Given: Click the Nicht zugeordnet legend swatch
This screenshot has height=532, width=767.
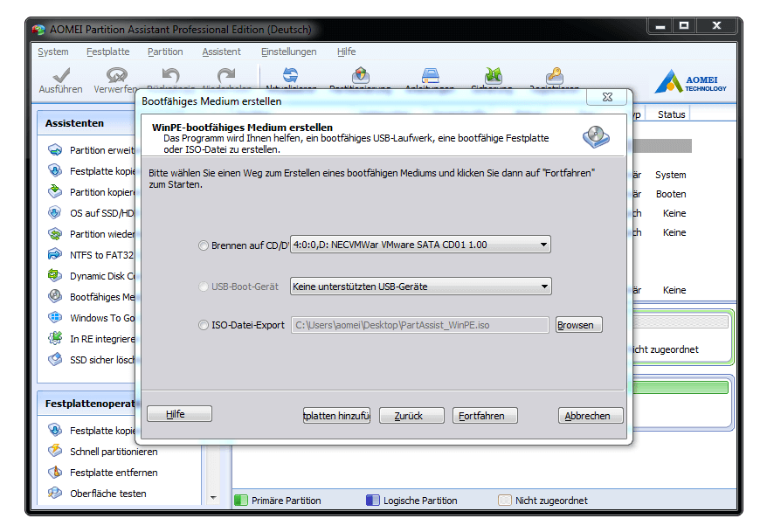Looking at the screenshot, I should click(x=505, y=501).
